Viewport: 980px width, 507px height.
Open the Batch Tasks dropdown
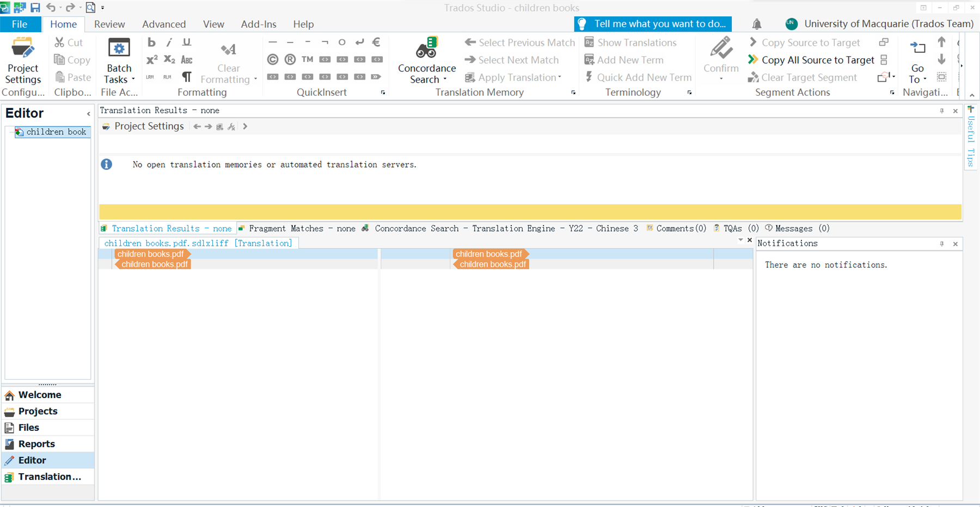click(x=119, y=60)
